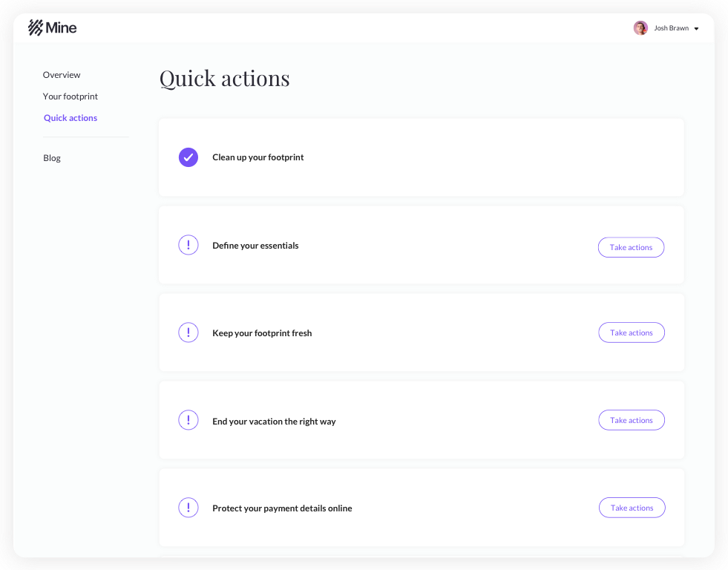Click the alert icon for Protect your payment details online

point(188,508)
